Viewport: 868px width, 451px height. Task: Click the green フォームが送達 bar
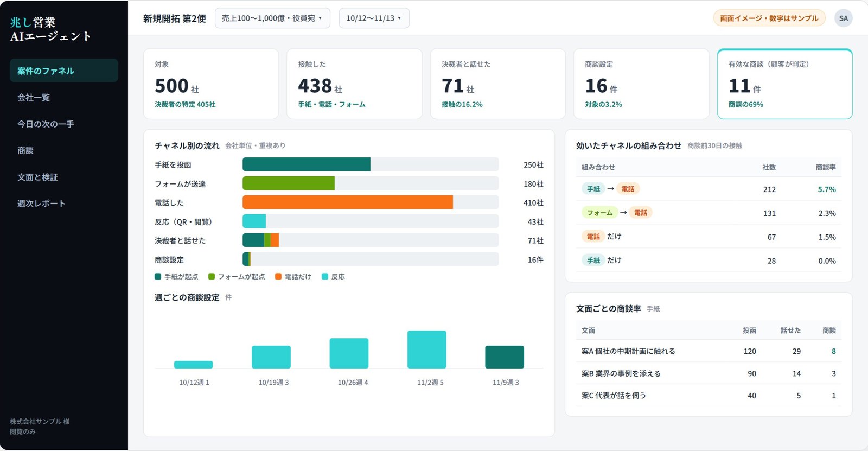(289, 183)
